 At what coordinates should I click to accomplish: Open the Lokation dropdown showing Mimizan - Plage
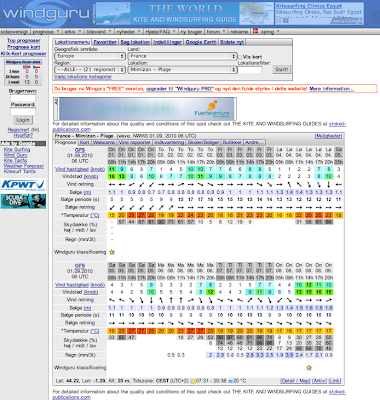(182, 70)
